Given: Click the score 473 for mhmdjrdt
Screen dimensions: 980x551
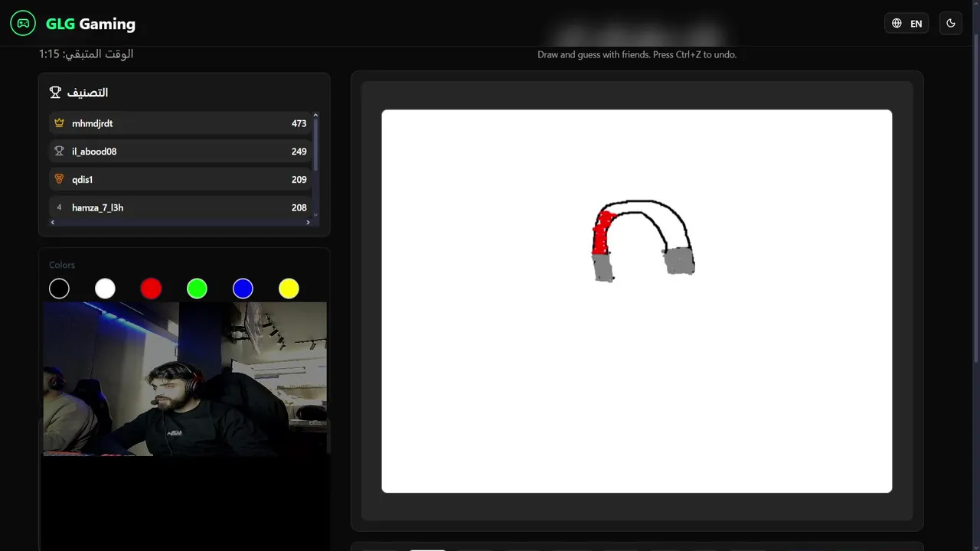Looking at the screenshot, I should tap(299, 123).
